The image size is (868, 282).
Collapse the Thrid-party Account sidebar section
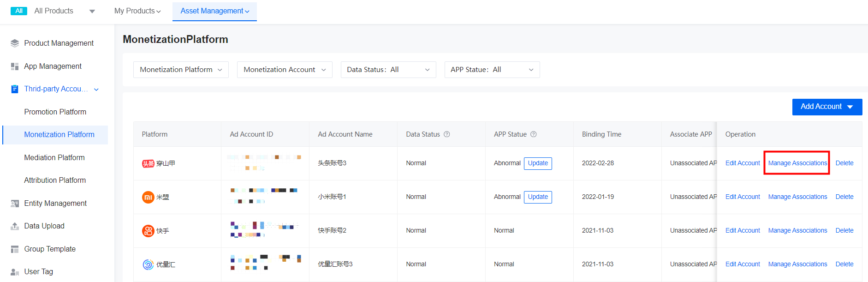96,89
